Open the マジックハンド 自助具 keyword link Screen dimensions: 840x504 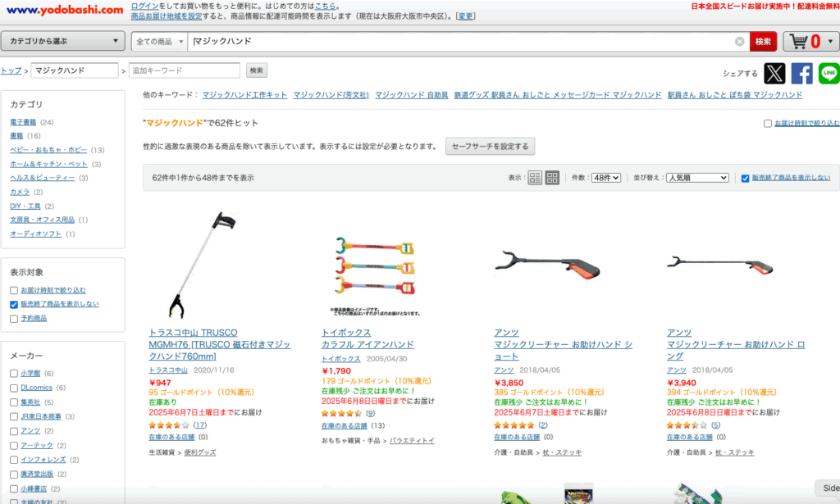click(x=412, y=95)
